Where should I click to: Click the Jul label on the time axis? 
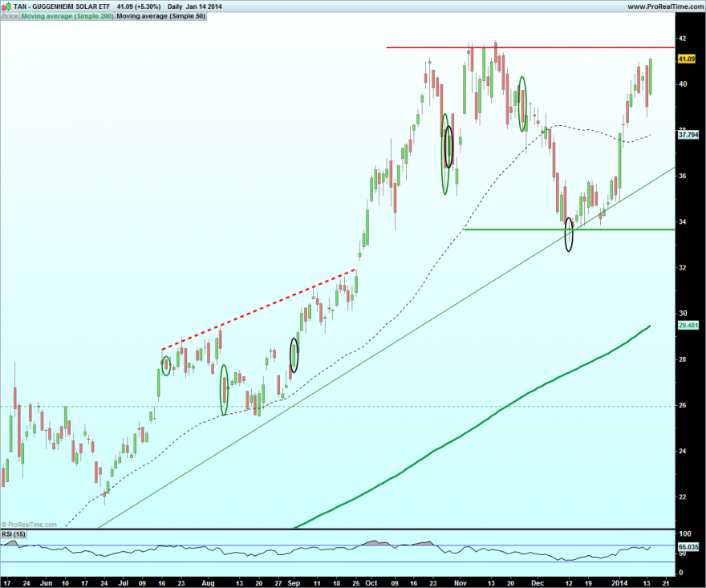123,583
